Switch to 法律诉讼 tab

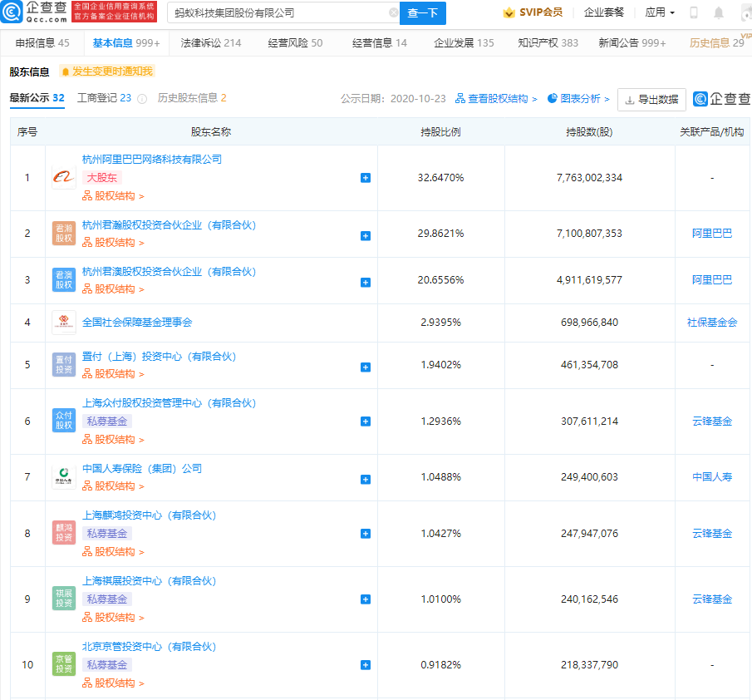tap(210, 43)
